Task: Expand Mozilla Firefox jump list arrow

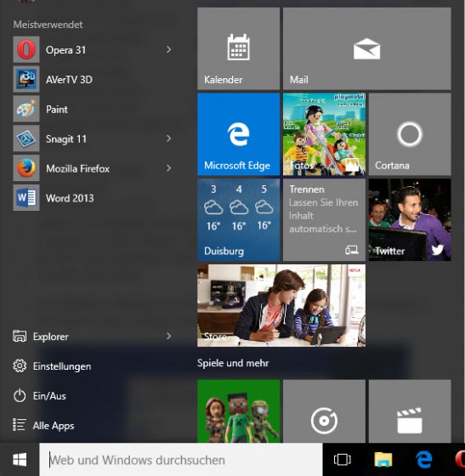Action: pos(169,168)
